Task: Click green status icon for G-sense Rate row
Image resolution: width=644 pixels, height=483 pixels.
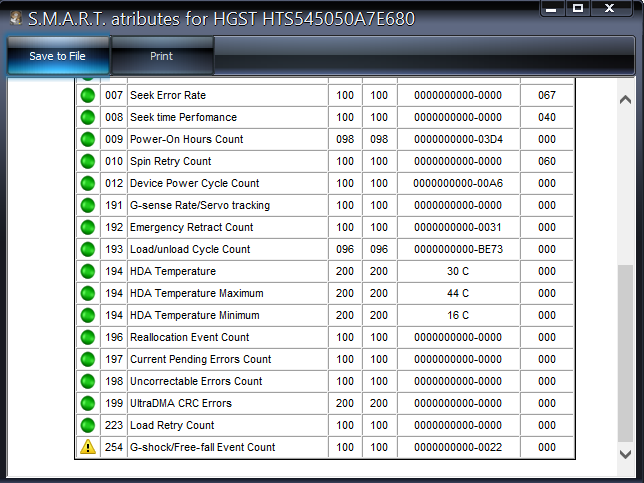Action: pos(87,205)
